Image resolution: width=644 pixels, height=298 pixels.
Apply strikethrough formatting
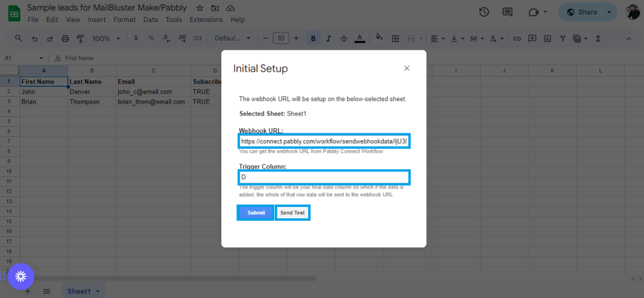point(344,38)
